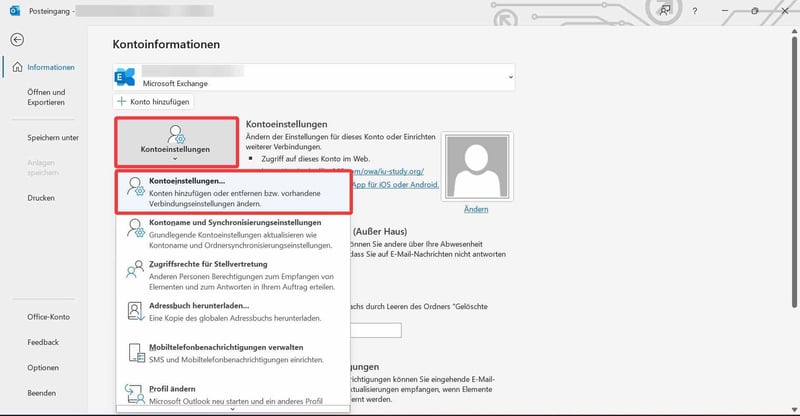Screen dimensions: 800x416
Task: Click the icon beside Kontoeinstellungen... menu entry
Action: 136,187
